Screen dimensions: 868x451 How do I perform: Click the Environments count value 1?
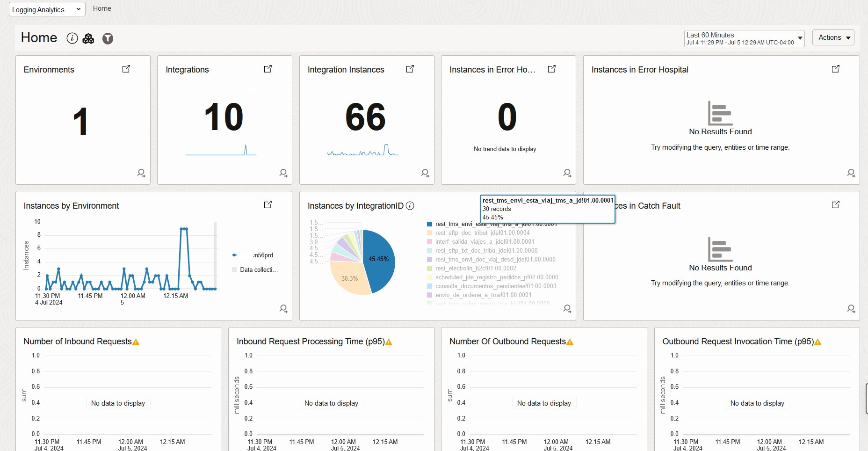[x=80, y=122]
